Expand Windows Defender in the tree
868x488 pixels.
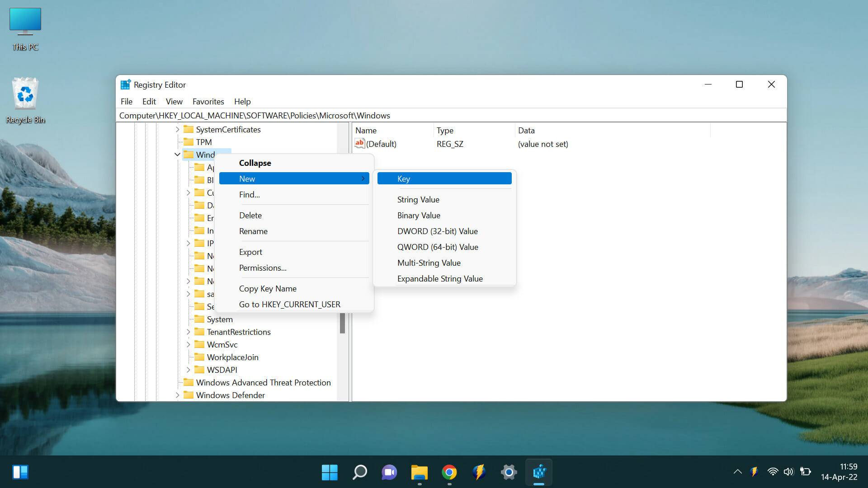tap(178, 395)
